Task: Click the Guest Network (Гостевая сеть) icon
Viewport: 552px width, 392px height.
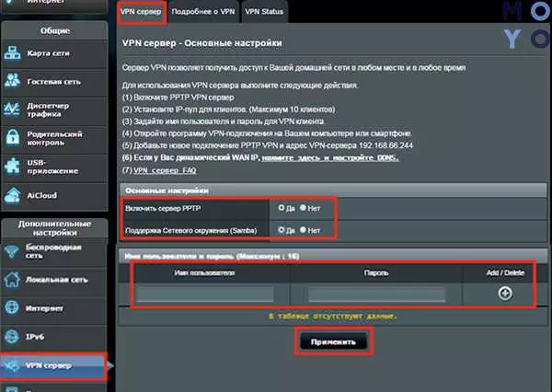Action: [x=13, y=81]
